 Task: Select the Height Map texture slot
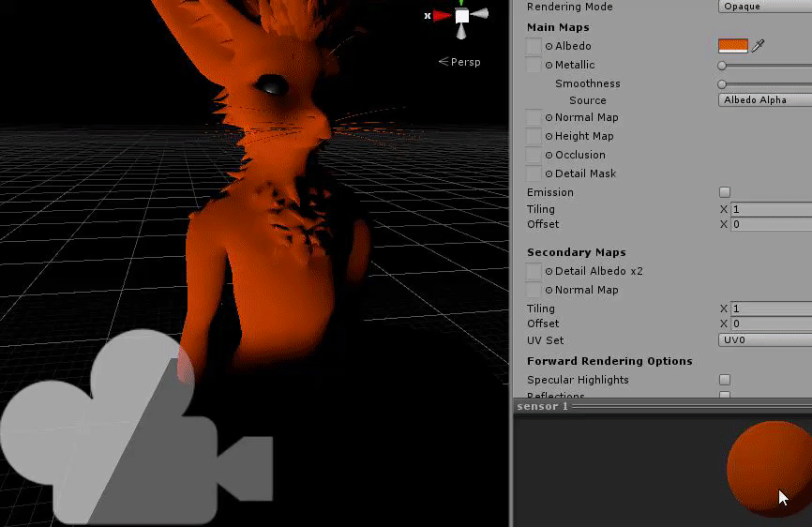(x=534, y=136)
